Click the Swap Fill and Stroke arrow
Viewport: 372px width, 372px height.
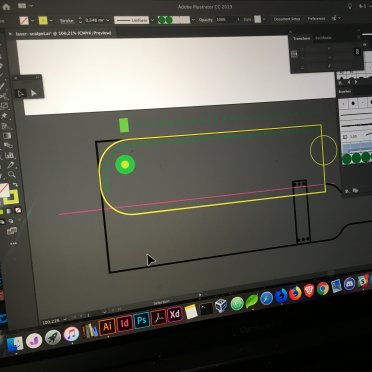coord(15,185)
